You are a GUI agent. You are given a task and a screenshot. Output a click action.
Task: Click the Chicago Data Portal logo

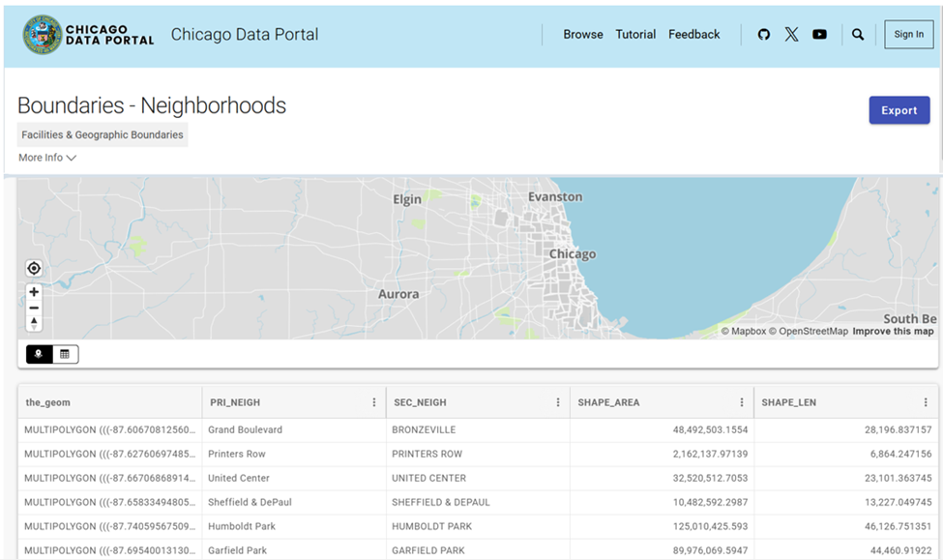88,35
